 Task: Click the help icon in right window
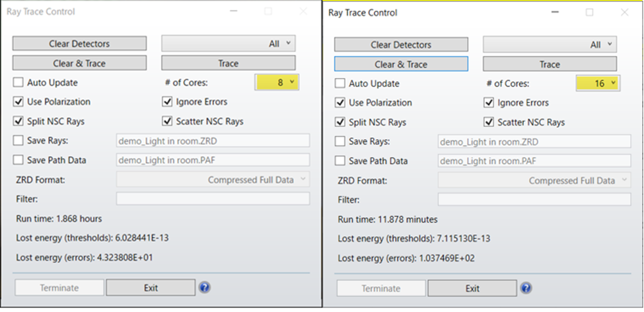[526, 288]
